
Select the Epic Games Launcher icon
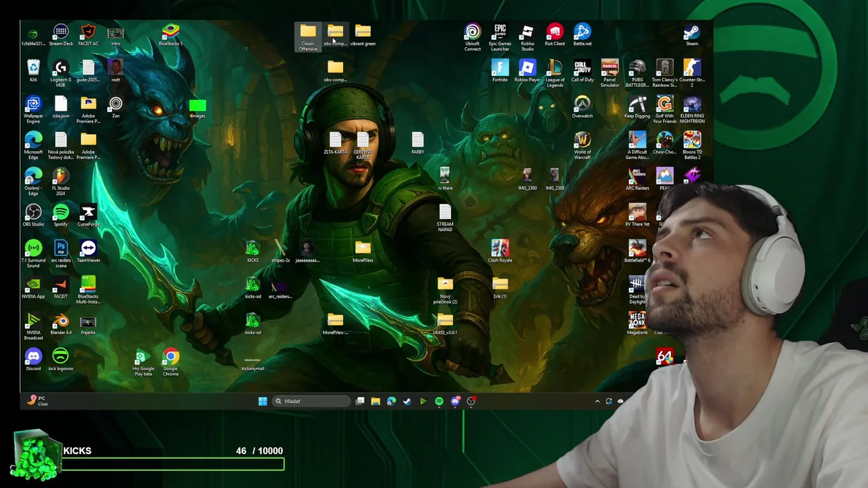click(x=500, y=38)
